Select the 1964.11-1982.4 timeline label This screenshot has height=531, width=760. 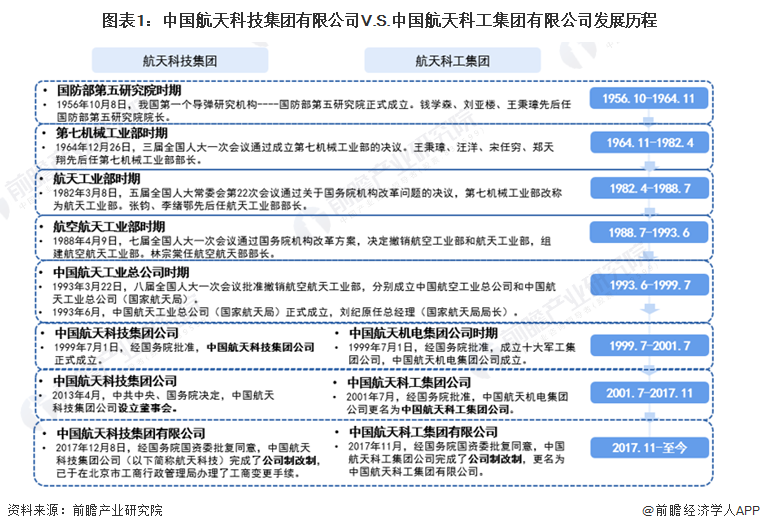pyautogui.click(x=649, y=142)
